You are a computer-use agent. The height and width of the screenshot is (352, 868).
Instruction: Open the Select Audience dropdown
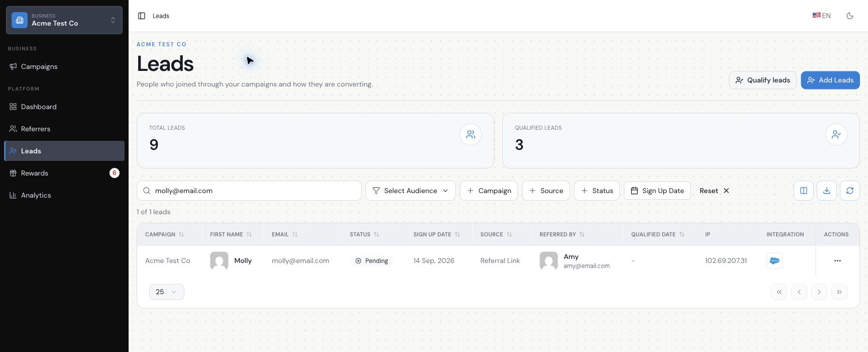click(410, 191)
